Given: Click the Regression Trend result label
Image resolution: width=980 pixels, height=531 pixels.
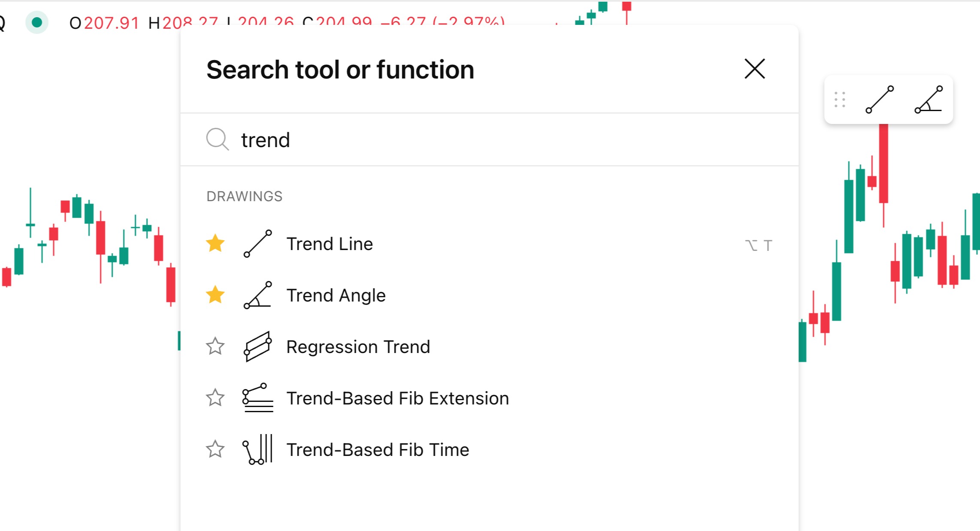Looking at the screenshot, I should pyautogui.click(x=358, y=347).
